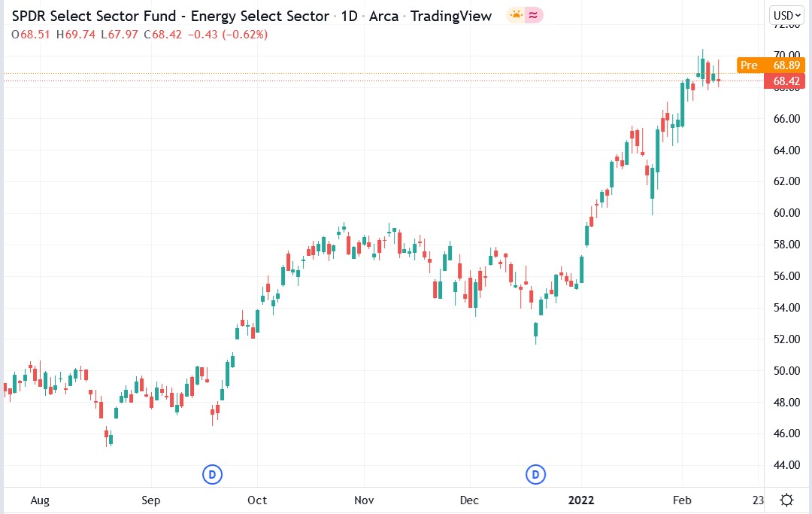Click the low value L67.97
The width and height of the screenshot is (812, 514).
[120, 35]
